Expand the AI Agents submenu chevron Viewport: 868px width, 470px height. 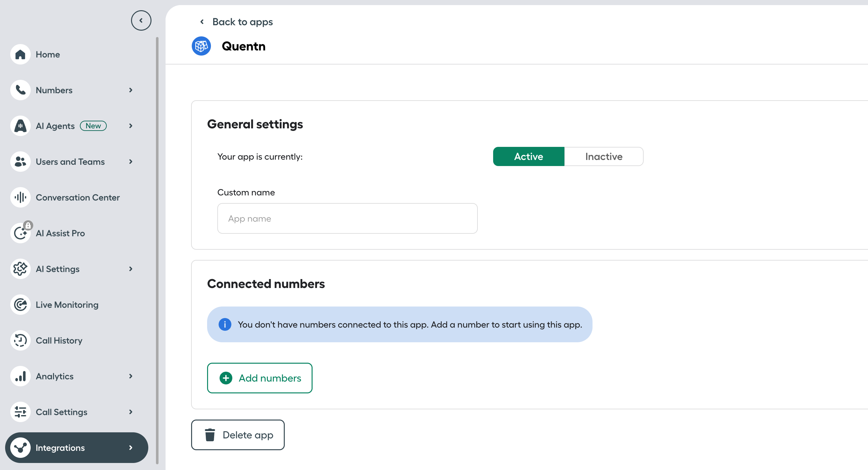coord(131,126)
